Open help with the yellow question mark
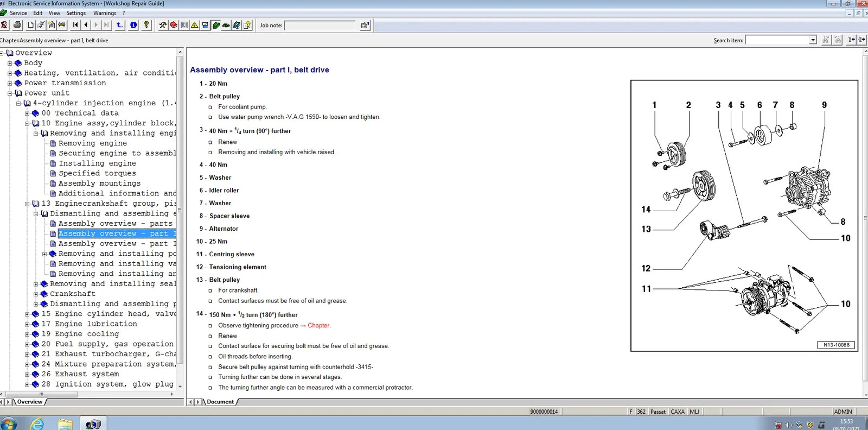The height and width of the screenshot is (430, 868). 146,25
